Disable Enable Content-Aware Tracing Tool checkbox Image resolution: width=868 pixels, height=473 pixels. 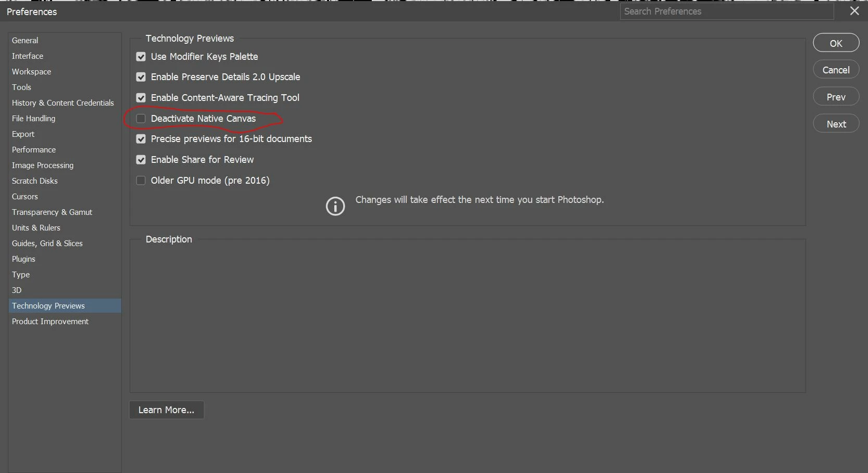(141, 98)
